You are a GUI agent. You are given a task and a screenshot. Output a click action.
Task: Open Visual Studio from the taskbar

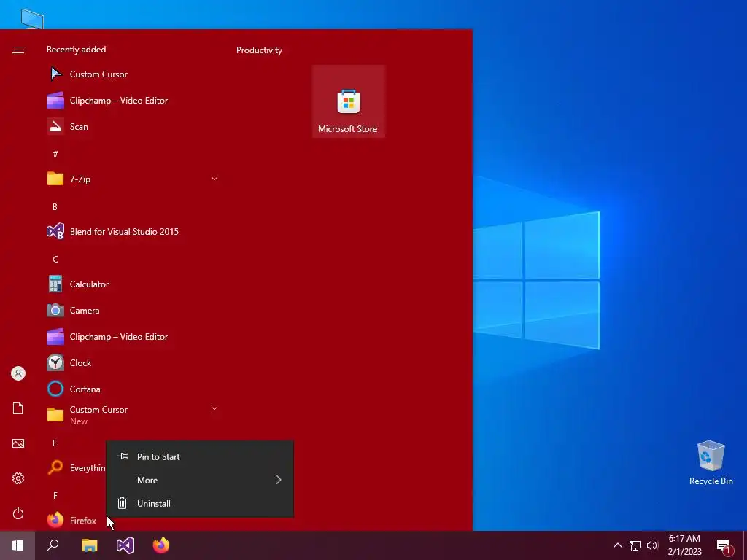coord(125,545)
